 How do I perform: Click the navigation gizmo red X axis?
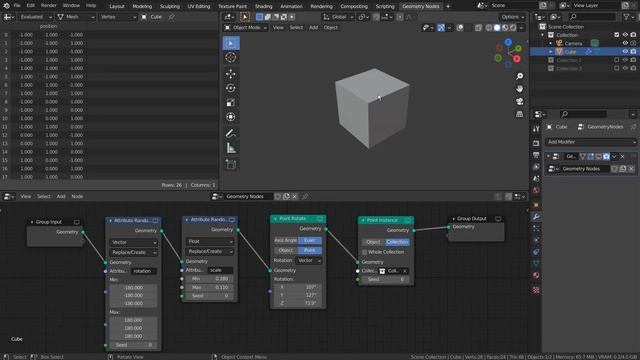coord(517,59)
